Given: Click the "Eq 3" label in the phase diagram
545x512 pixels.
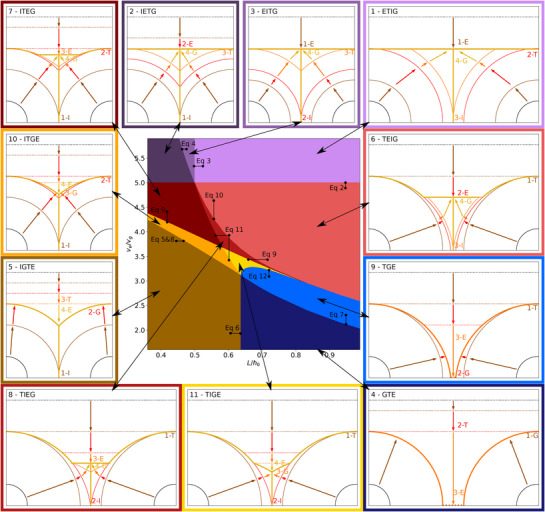Looking at the screenshot, I should coord(203,161).
